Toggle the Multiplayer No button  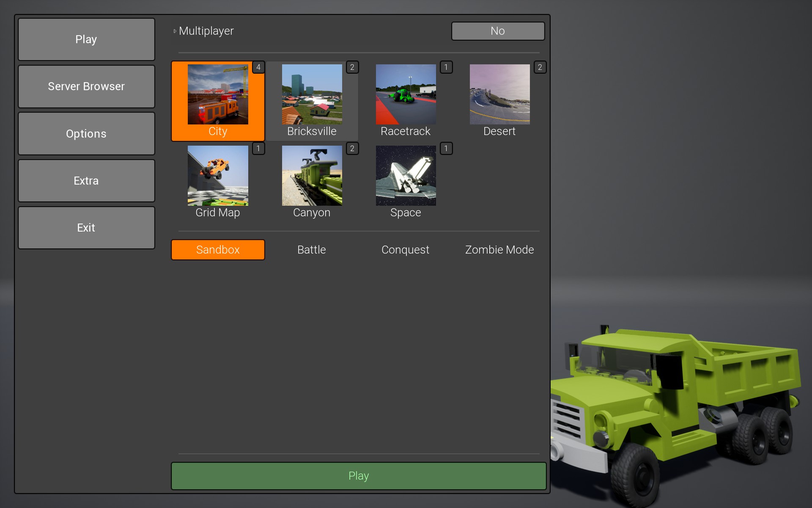click(x=498, y=31)
